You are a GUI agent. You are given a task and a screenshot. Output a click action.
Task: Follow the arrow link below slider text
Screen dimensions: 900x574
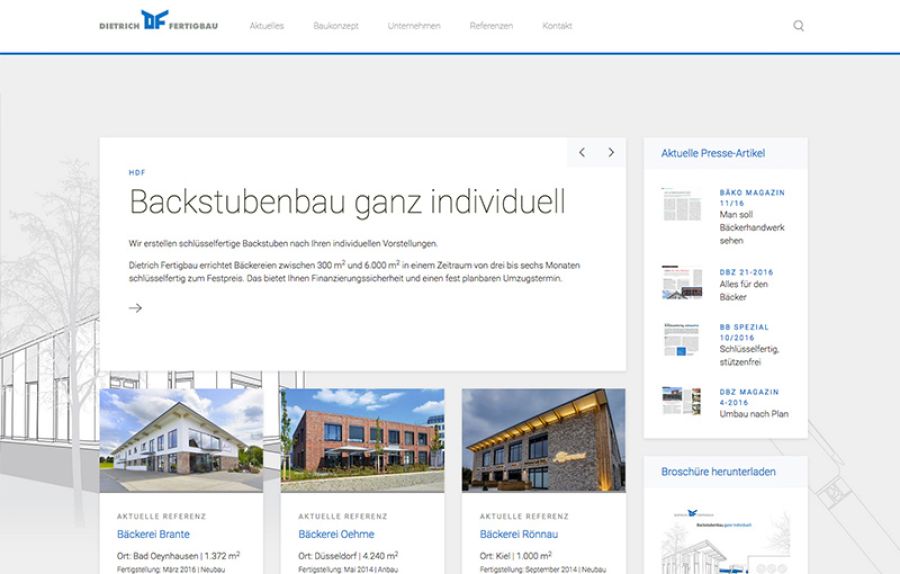click(135, 308)
